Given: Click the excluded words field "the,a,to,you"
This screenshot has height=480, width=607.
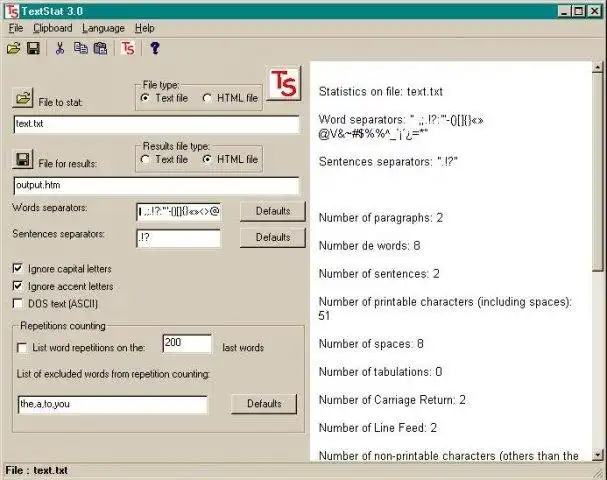Looking at the screenshot, I should tap(113, 404).
